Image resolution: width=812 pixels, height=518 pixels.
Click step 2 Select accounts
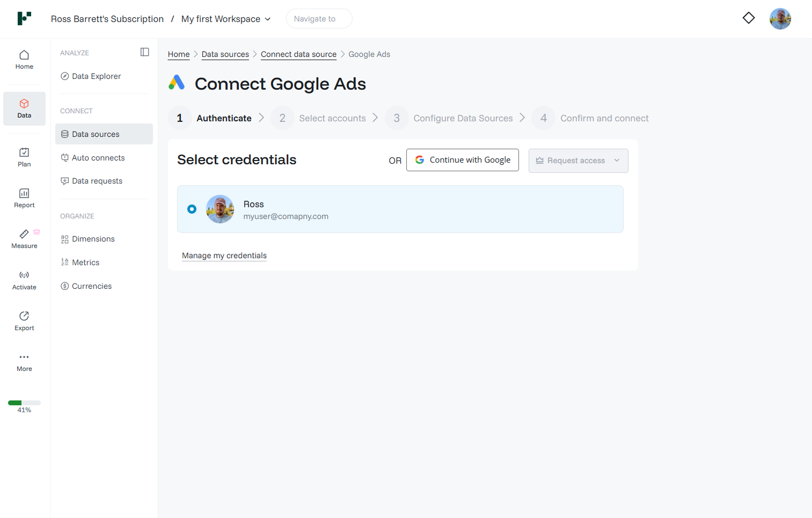click(319, 118)
